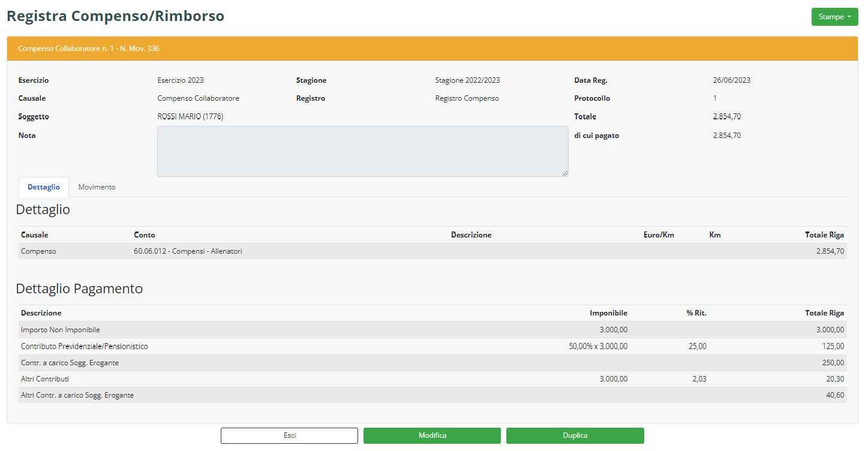The width and height of the screenshot is (868, 451).
Task: Click the 60.06.012 Compensi - Allenatori account
Action: tap(188, 251)
